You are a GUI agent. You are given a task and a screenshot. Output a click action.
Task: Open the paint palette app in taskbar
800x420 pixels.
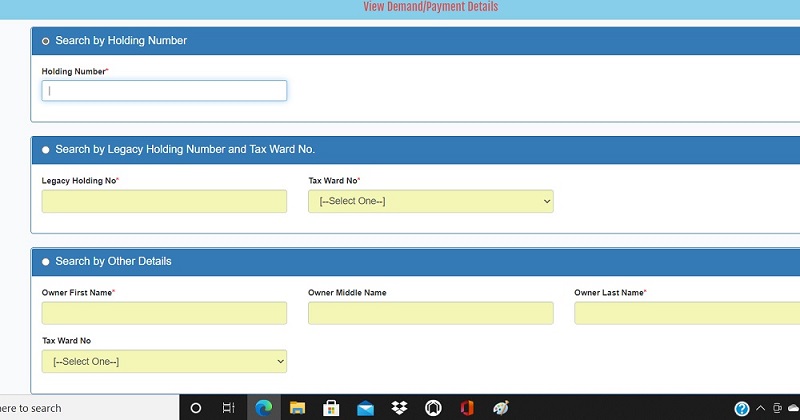[501, 408]
